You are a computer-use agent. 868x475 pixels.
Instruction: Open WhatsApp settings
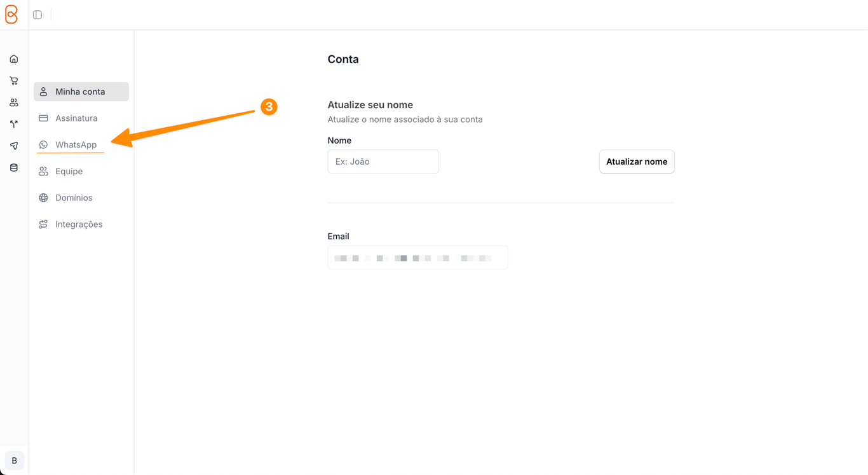click(x=76, y=145)
